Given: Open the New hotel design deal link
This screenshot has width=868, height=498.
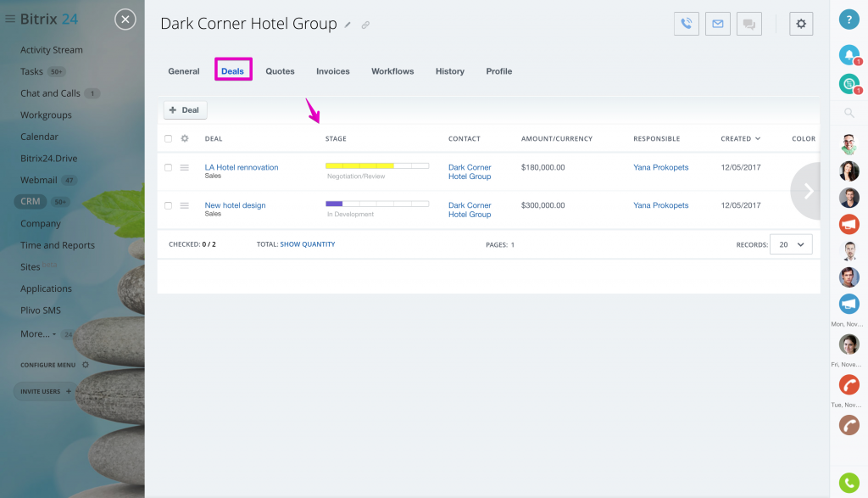Looking at the screenshot, I should [x=236, y=205].
